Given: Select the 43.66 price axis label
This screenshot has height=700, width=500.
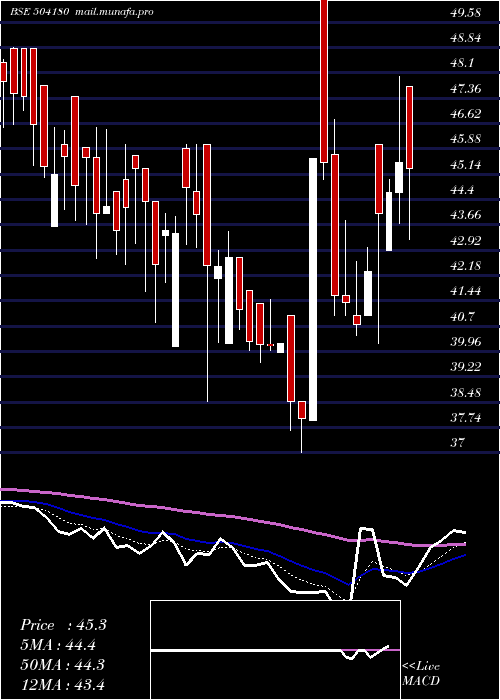Looking at the screenshot, I should click(x=465, y=215).
